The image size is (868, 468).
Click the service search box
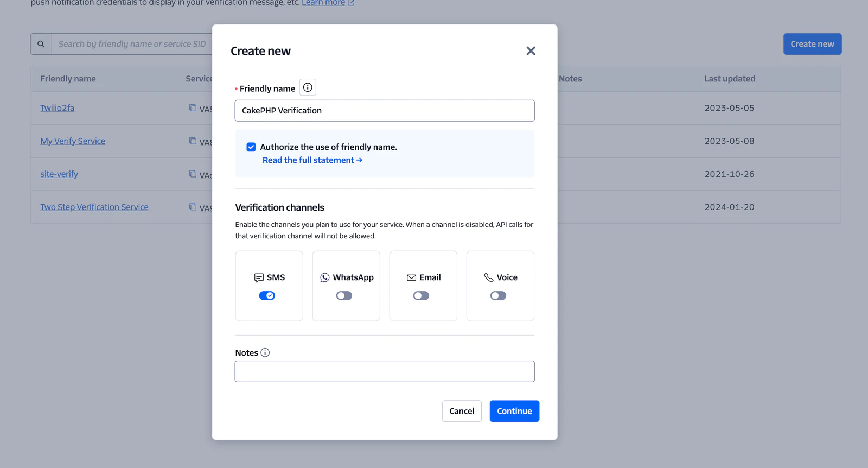pyautogui.click(x=132, y=44)
